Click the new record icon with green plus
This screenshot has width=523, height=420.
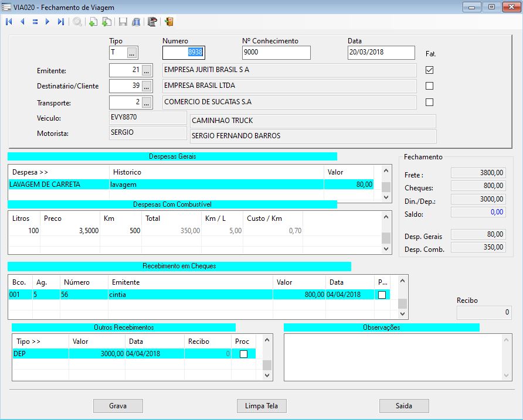pos(93,22)
